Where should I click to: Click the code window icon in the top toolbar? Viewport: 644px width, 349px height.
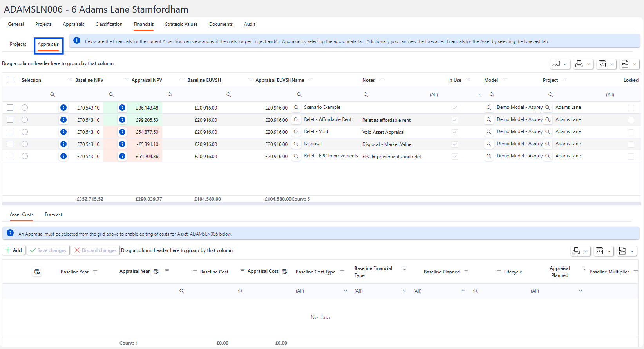[x=602, y=64]
